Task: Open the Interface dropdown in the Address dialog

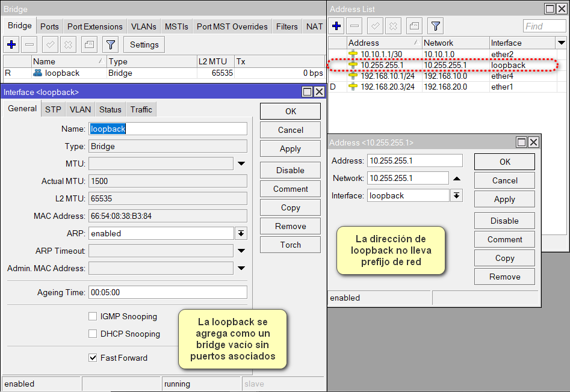Action: click(456, 195)
